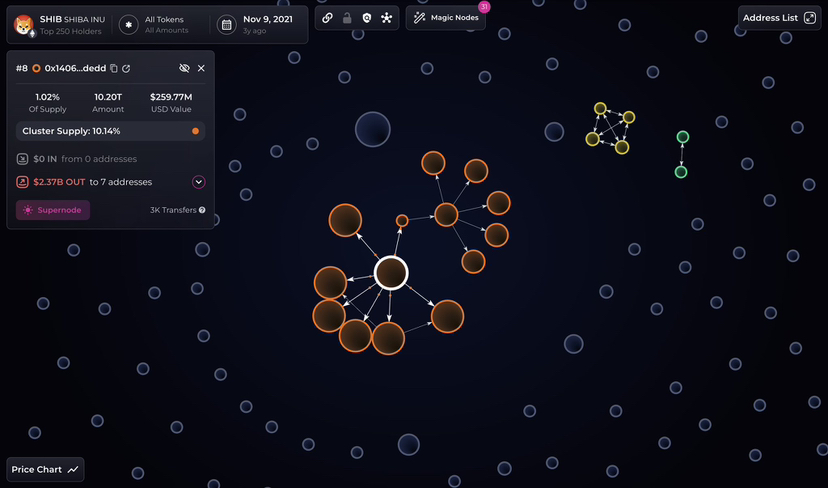
Task: Click the calendar icon for Nov 9, 2021
Action: 226,24
